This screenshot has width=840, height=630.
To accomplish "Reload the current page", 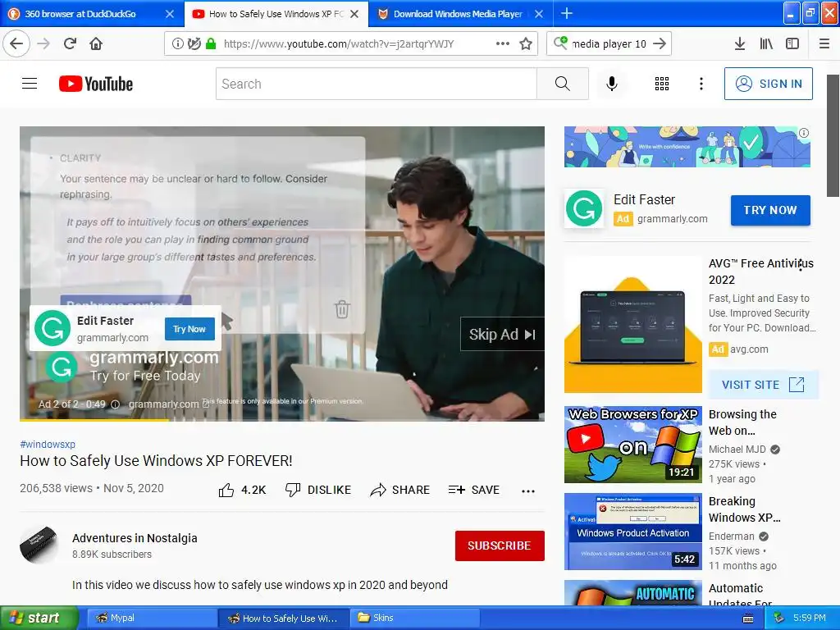I will click(x=70, y=43).
